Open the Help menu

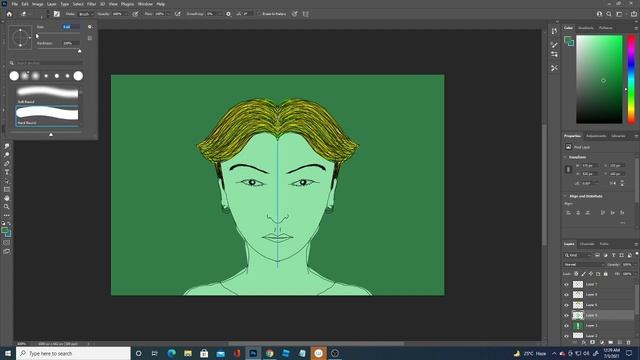161,4
